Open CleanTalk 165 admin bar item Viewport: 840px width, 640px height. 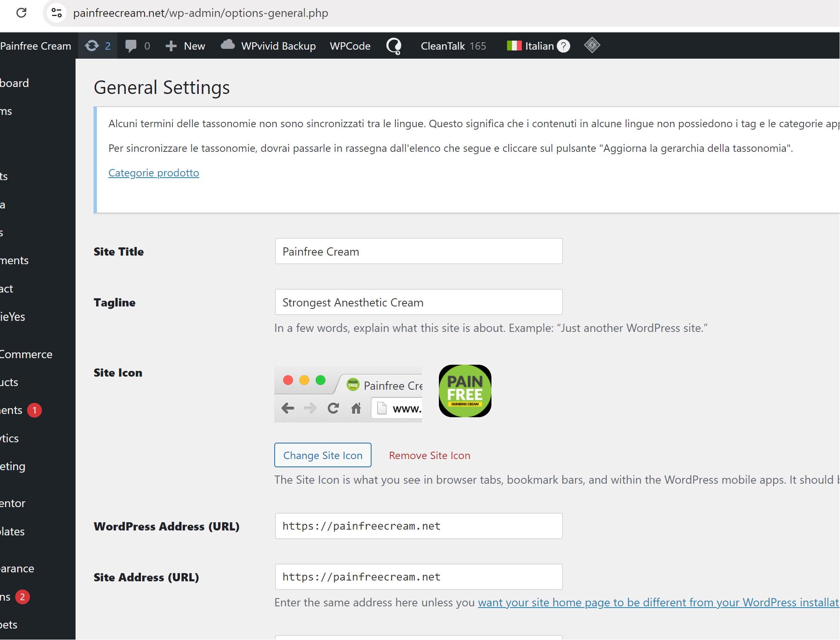[453, 46]
